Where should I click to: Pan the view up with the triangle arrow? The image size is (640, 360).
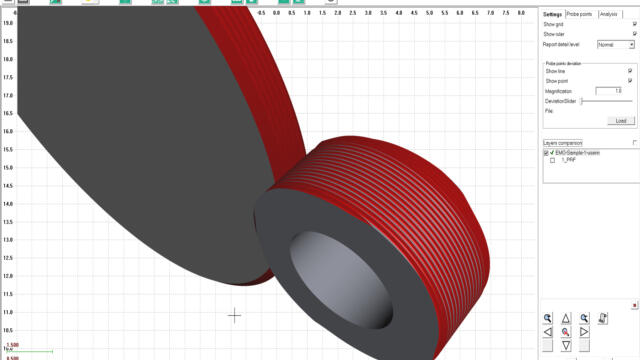click(566, 318)
